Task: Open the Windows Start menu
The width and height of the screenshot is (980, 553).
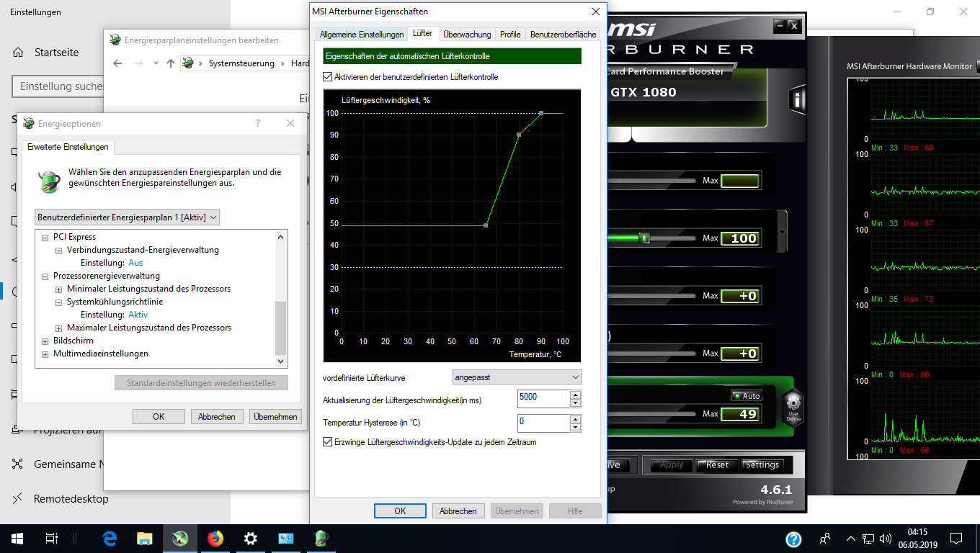Action: pyautogui.click(x=17, y=539)
